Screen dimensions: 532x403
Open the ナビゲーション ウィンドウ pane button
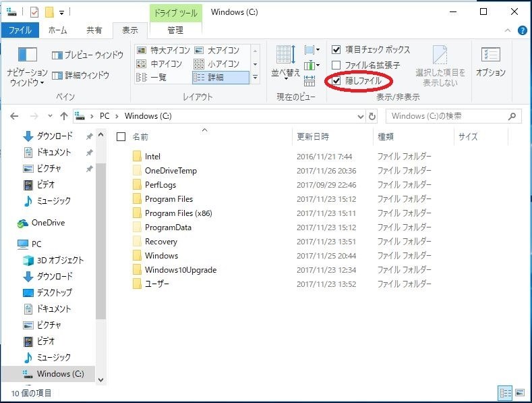[27, 66]
